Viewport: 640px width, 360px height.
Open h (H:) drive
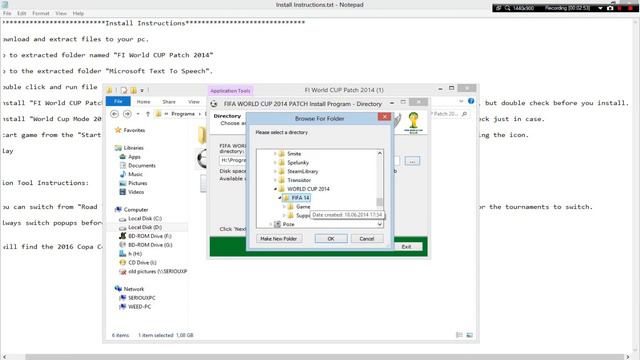click(x=135, y=254)
